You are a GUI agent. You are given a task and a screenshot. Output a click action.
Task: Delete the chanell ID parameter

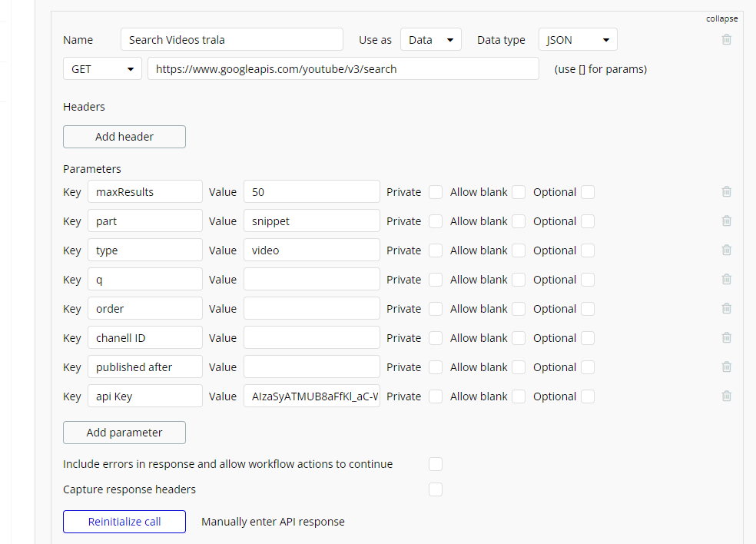[726, 338]
